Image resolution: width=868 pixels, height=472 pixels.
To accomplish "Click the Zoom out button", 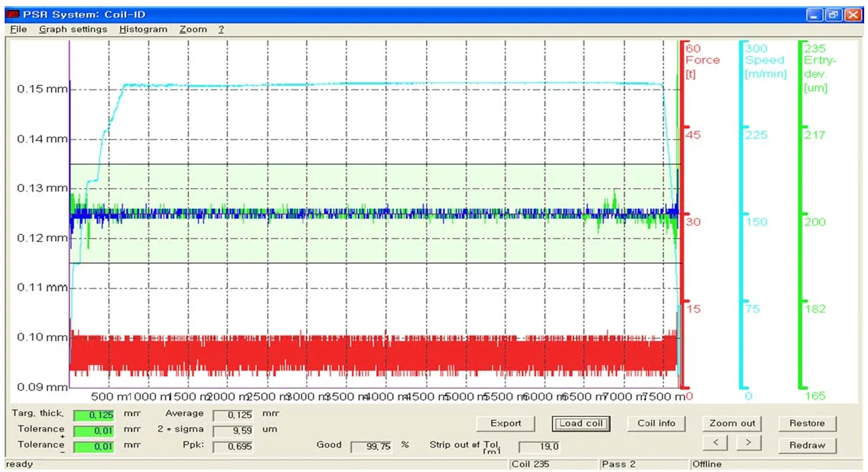I will click(732, 423).
